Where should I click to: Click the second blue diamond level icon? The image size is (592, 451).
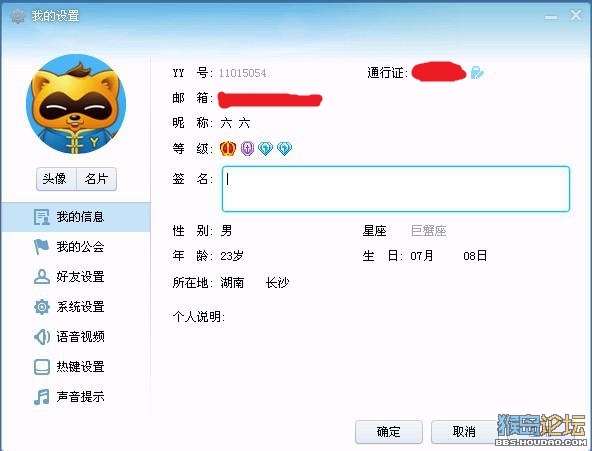click(284, 148)
